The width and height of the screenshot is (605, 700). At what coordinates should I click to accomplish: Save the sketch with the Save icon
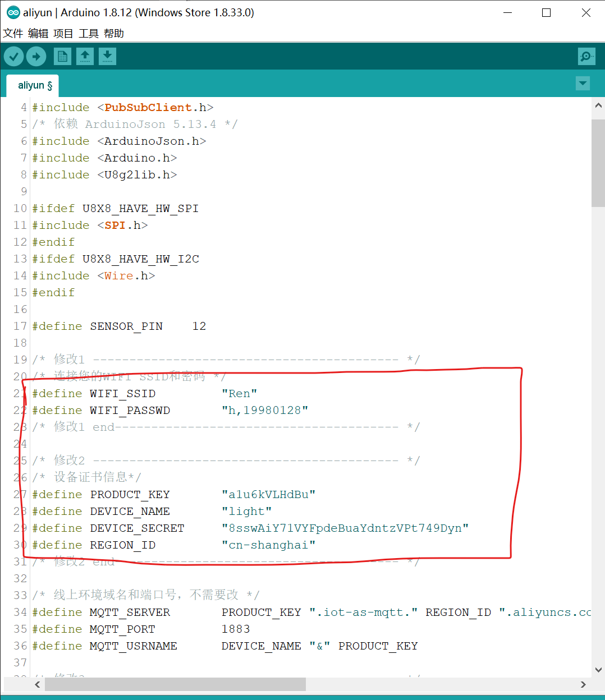click(x=107, y=57)
